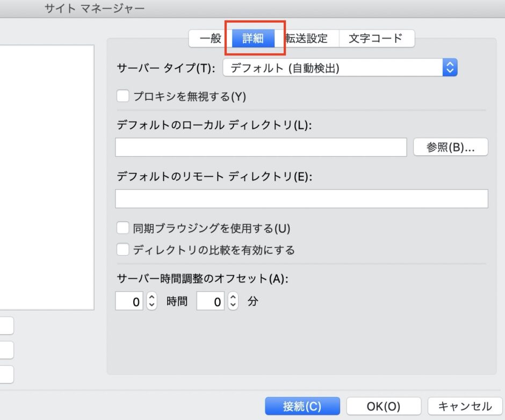Viewport: 505px width, 420px height.
Task: Click the デフォルトのローカル ディレクトリ input field
Action: tap(261, 147)
